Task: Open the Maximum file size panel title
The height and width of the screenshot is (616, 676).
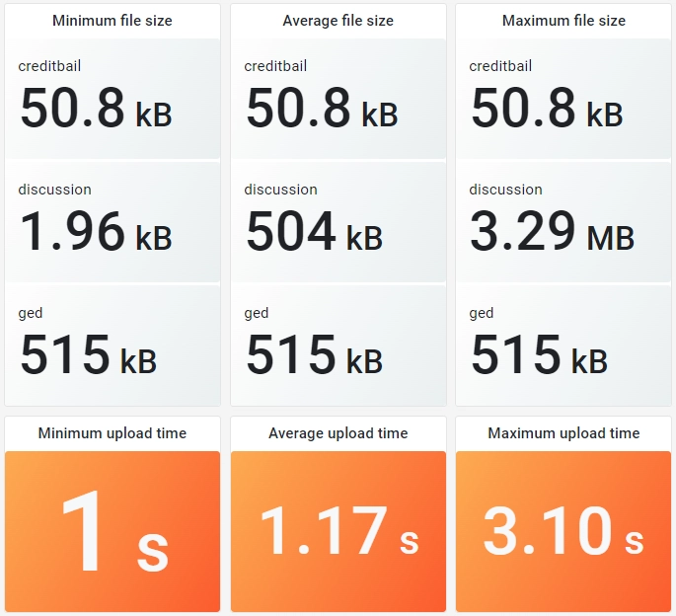Action: click(563, 21)
